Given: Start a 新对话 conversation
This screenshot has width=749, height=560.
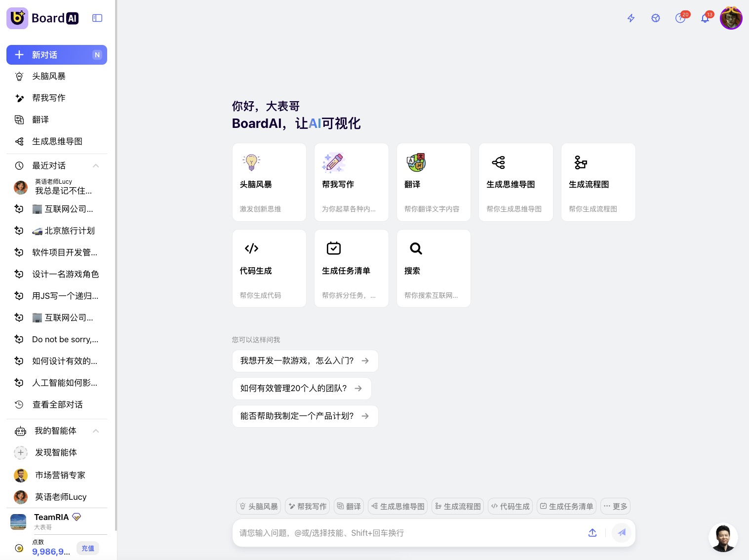Looking at the screenshot, I should [x=56, y=55].
